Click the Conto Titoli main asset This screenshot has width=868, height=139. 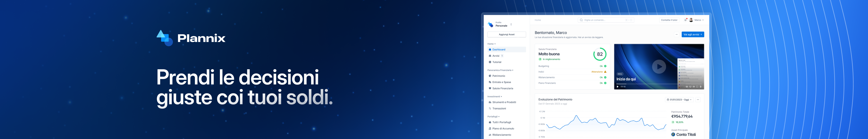(683, 135)
